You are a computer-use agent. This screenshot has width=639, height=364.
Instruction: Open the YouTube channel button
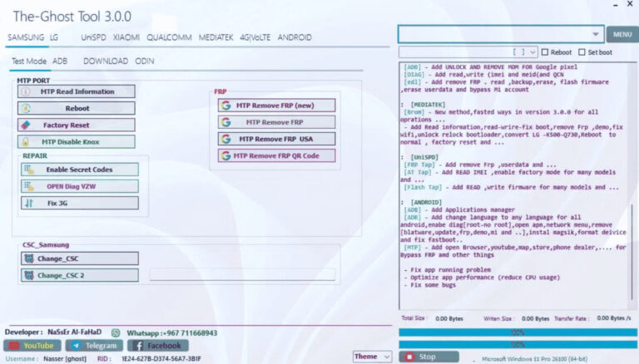(32, 346)
